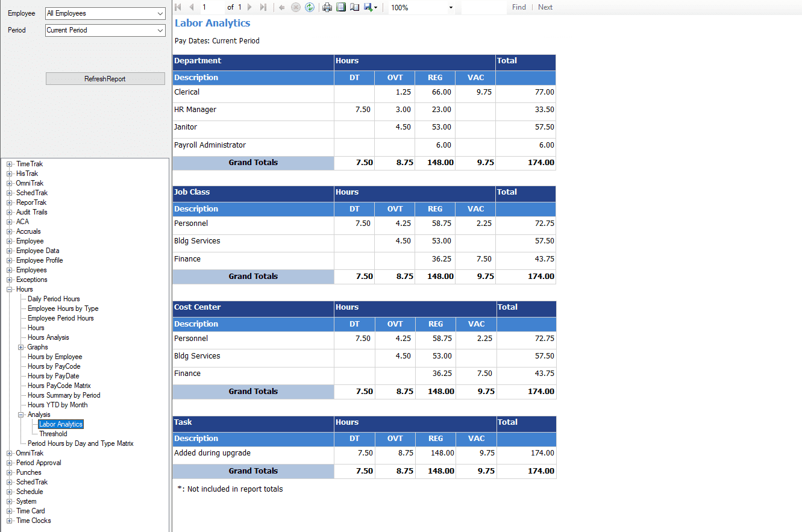Click Pay Dates: Current Period text
The height and width of the screenshot is (532, 802).
217,41
